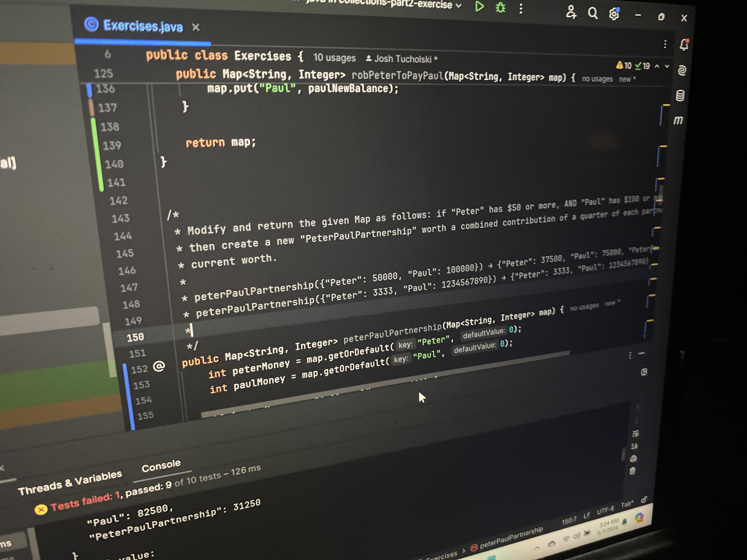Expand run configuration dropdown
This screenshot has height=560, width=747.
[x=459, y=5]
